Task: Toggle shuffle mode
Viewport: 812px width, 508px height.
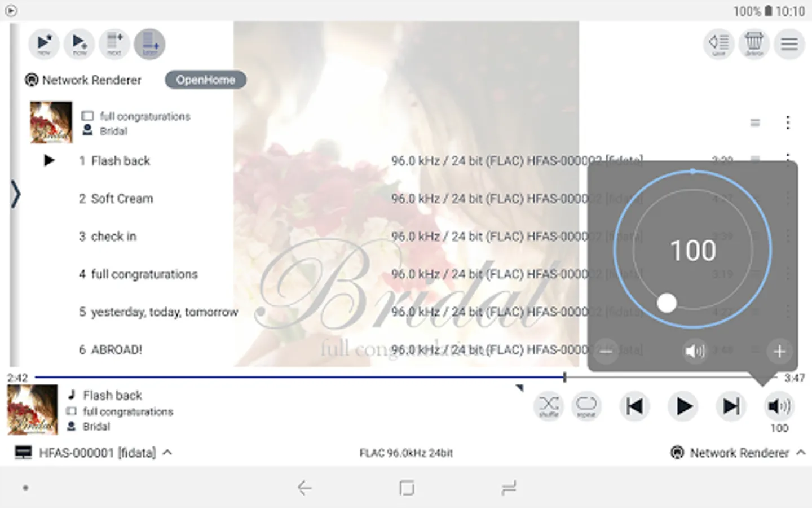Action: [x=549, y=406]
